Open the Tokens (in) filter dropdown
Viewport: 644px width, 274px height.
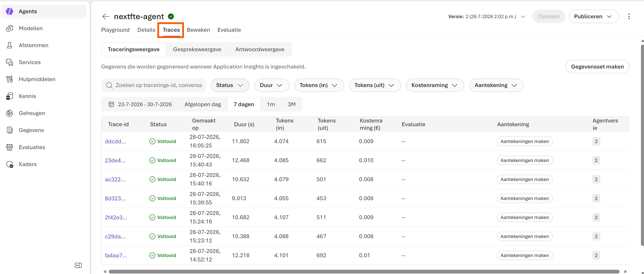click(319, 85)
